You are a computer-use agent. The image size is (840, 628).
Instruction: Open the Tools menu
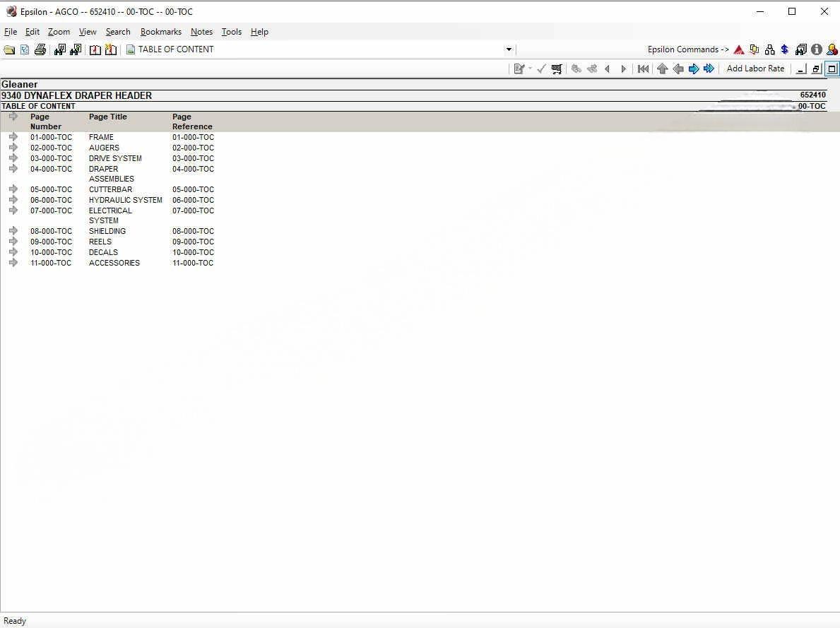pos(231,32)
